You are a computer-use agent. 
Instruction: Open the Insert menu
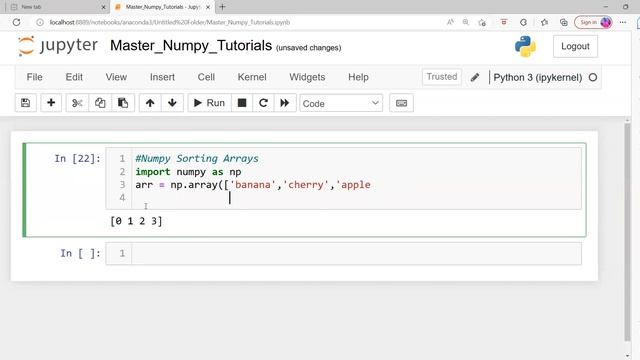(x=162, y=77)
